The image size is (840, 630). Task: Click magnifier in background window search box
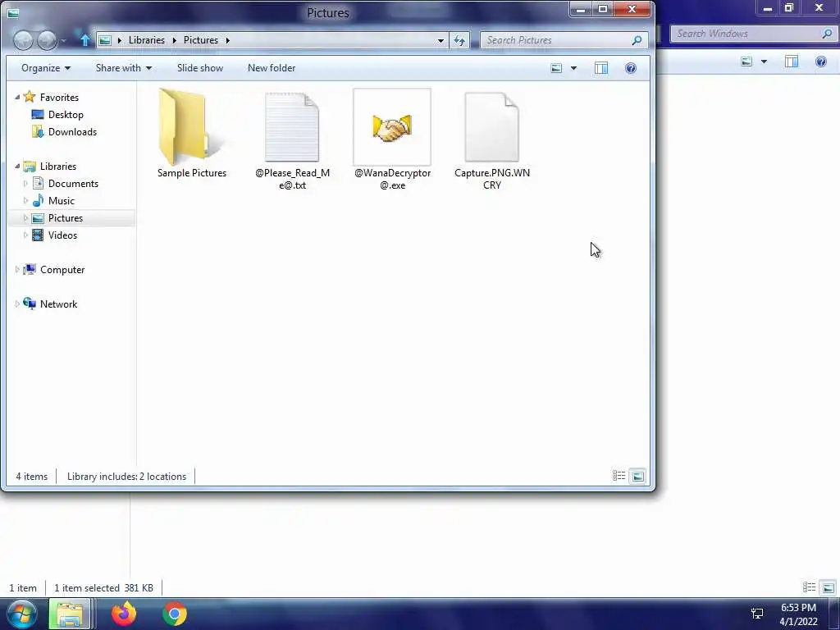(827, 33)
